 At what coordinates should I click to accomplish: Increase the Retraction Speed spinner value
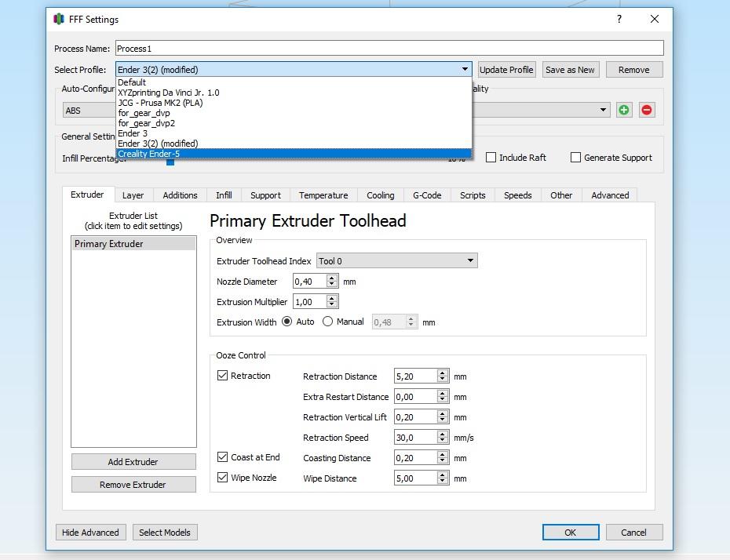click(443, 434)
